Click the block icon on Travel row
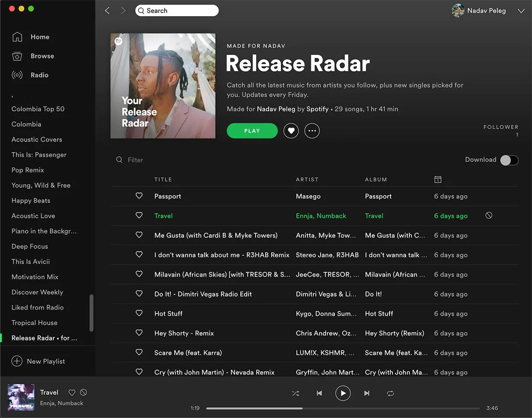Screen dimensions: 532x418 489,216
